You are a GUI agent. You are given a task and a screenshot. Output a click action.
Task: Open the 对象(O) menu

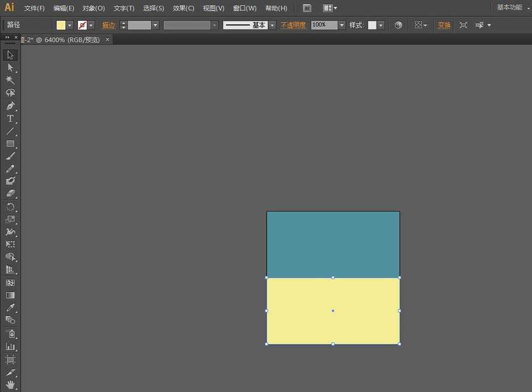[94, 9]
